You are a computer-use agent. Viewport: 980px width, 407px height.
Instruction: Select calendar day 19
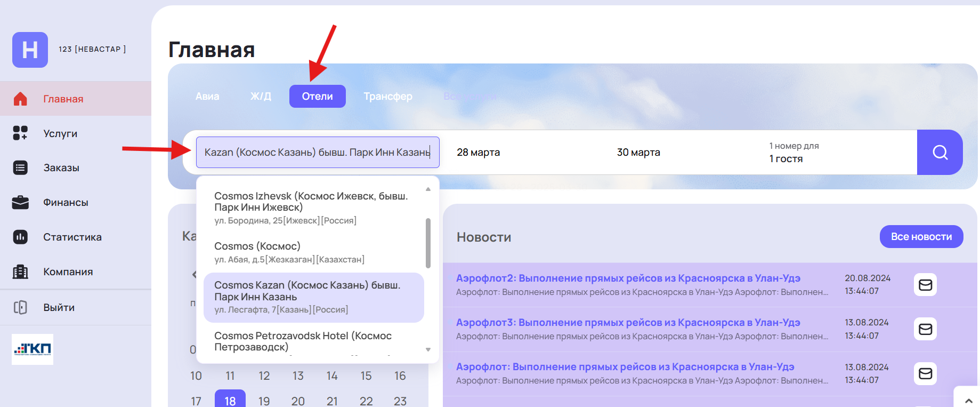tap(264, 400)
